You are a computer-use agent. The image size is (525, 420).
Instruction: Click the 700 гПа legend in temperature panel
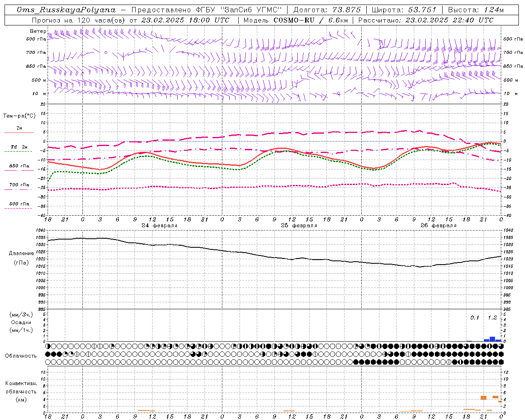pyautogui.click(x=19, y=185)
